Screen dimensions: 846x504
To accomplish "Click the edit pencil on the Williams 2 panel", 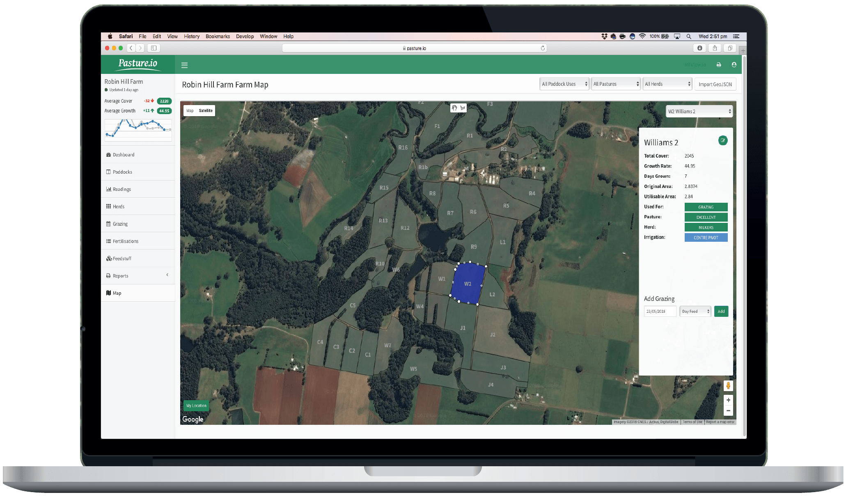I will point(723,140).
